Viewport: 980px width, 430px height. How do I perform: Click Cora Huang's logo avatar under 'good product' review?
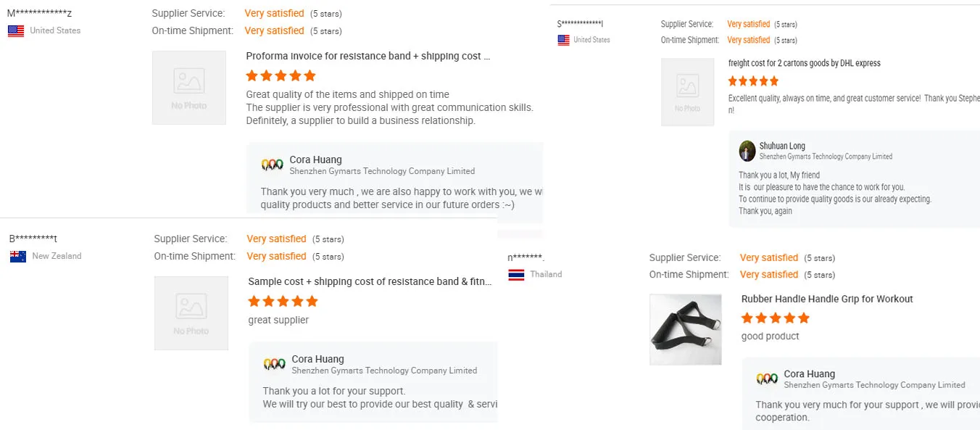click(x=767, y=379)
